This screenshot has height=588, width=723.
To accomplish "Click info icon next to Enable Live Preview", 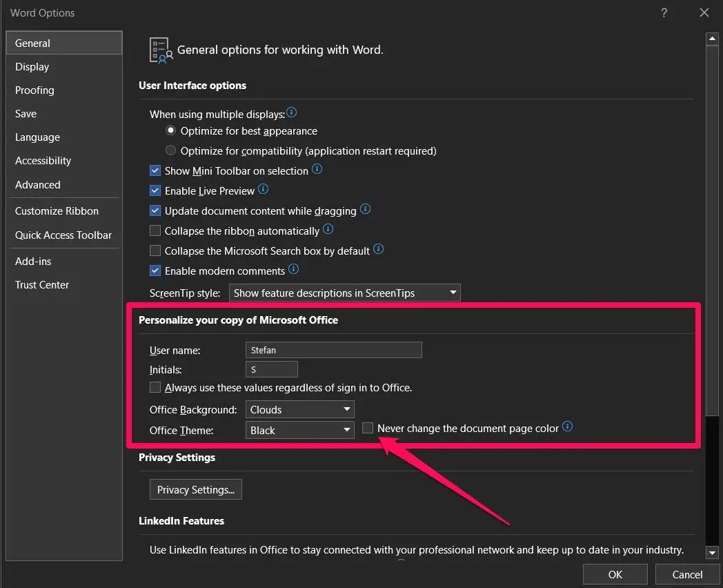I will coord(263,188).
